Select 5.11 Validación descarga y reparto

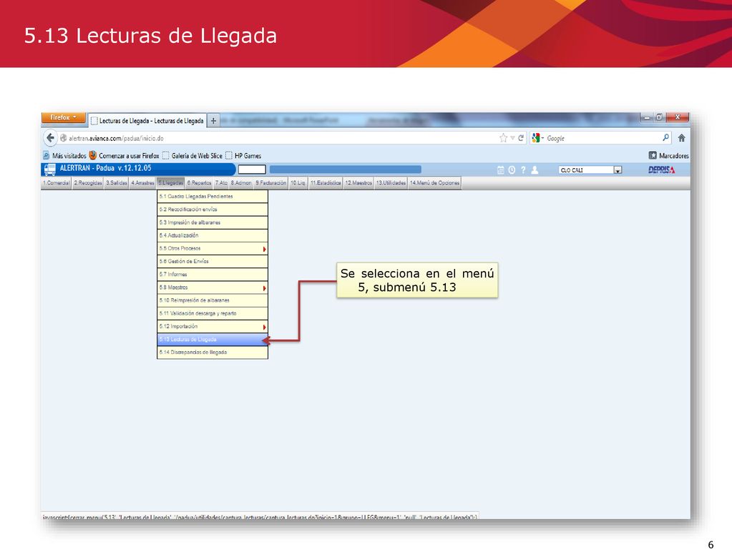point(213,313)
